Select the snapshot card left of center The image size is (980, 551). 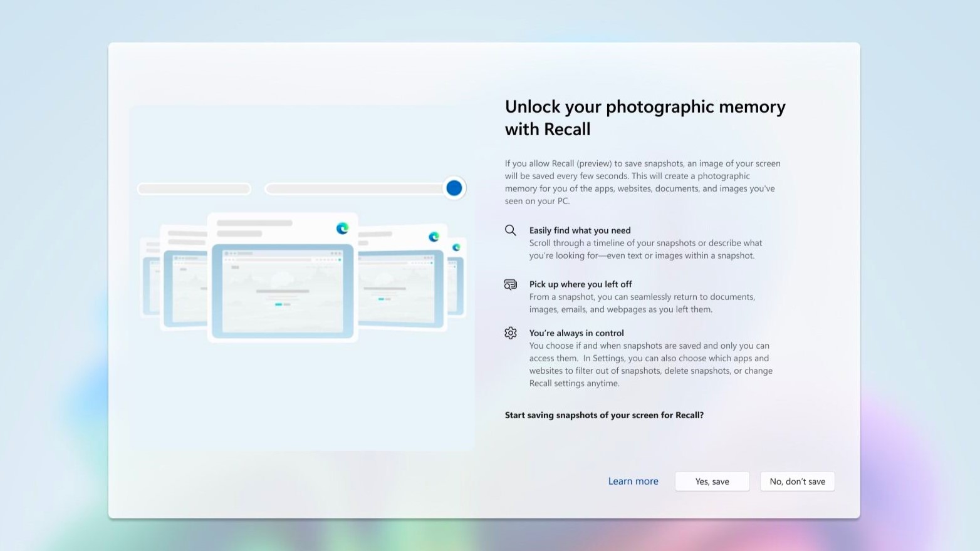pyautogui.click(x=184, y=277)
